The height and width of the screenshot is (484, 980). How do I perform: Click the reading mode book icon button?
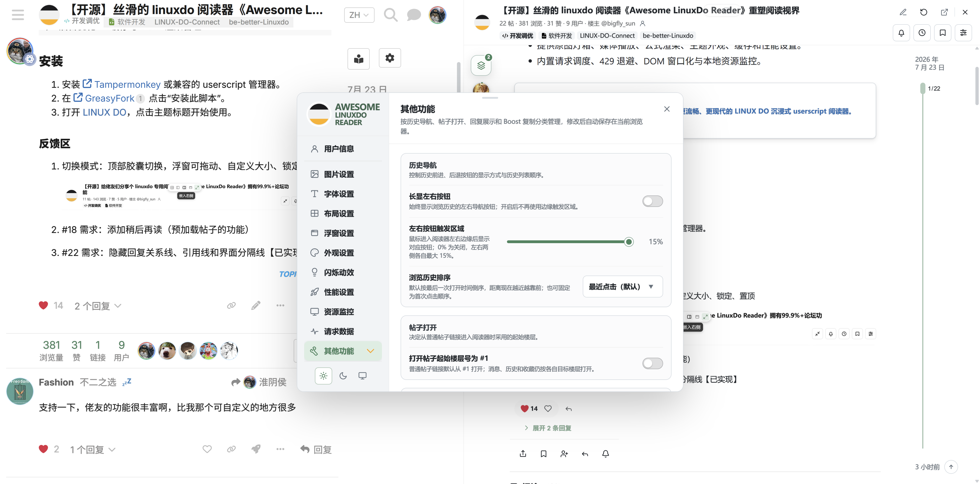(x=358, y=59)
